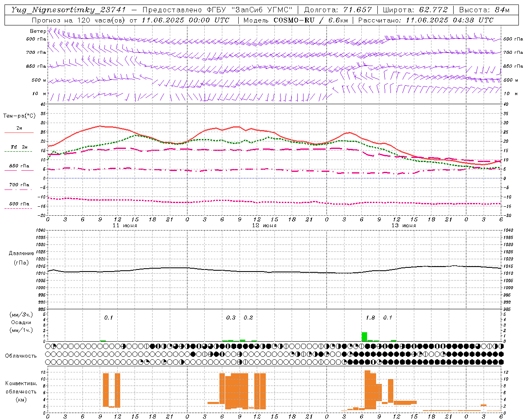Screen dimensions: 525x420
Task: Select the Широта 62.772 header field
Action: pyautogui.click(x=415, y=10)
